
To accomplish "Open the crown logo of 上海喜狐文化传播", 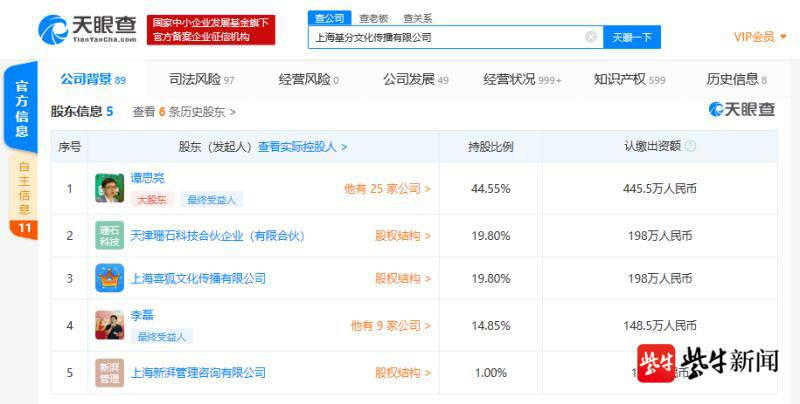I will (x=109, y=278).
